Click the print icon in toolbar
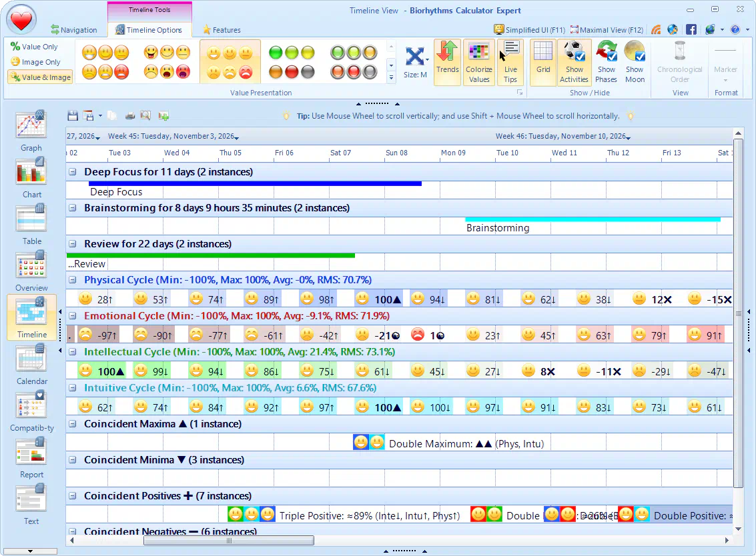Screen dimensions: 756x556 pyautogui.click(x=129, y=115)
